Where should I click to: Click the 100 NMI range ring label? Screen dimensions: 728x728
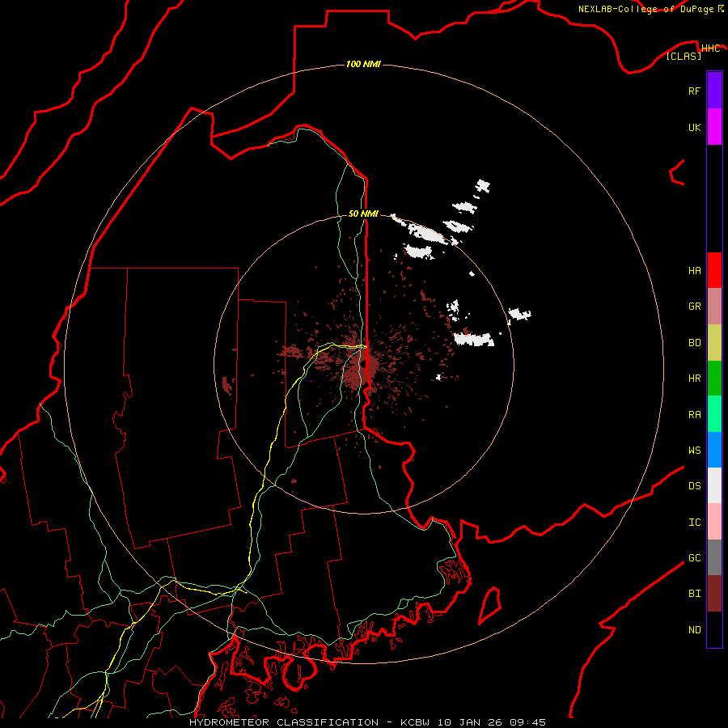[363, 64]
